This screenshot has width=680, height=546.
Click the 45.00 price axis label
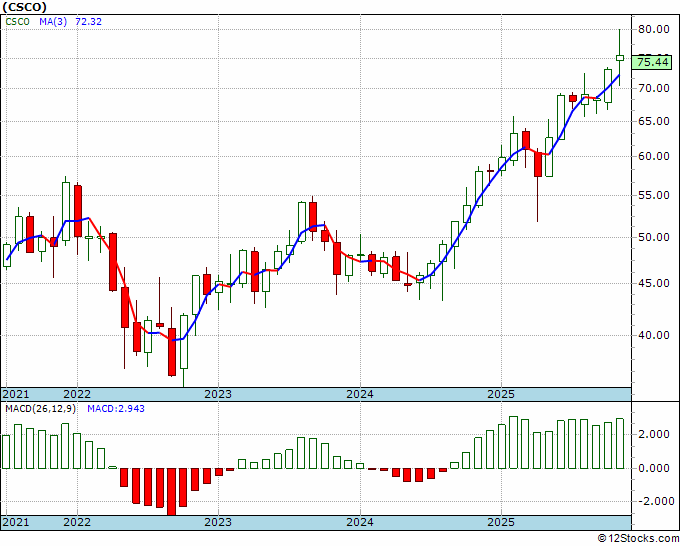click(x=653, y=284)
